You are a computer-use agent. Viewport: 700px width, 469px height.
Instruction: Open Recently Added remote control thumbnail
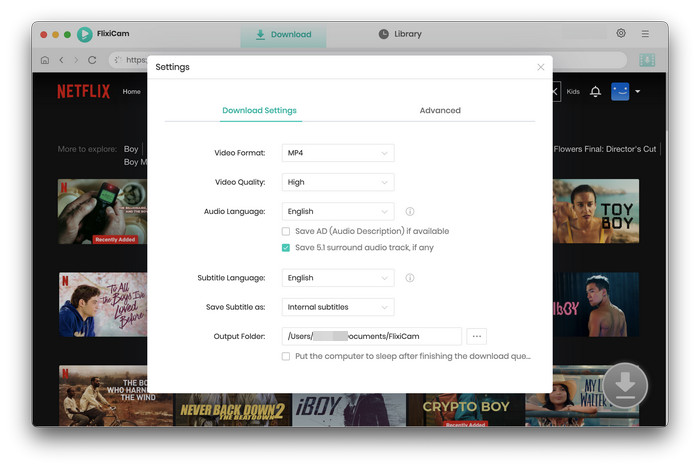tap(102, 212)
